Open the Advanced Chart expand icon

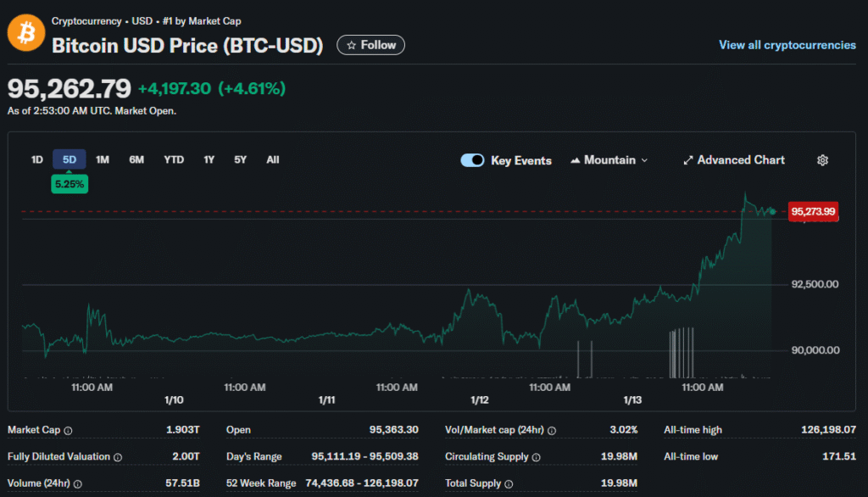(688, 160)
